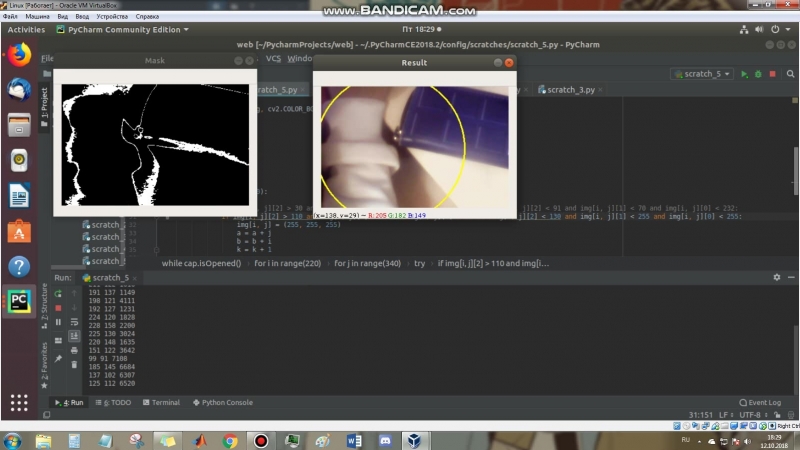The width and height of the screenshot is (800, 450).
Task: Click 'if img[i, j][2] > 110' breadcrumb
Action: (x=493, y=264)
